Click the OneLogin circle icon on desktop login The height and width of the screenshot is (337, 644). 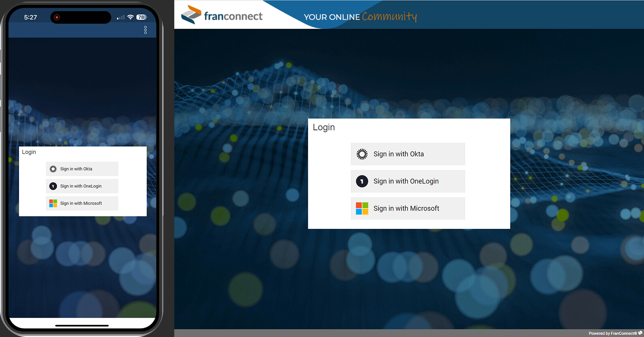(362, 181)
